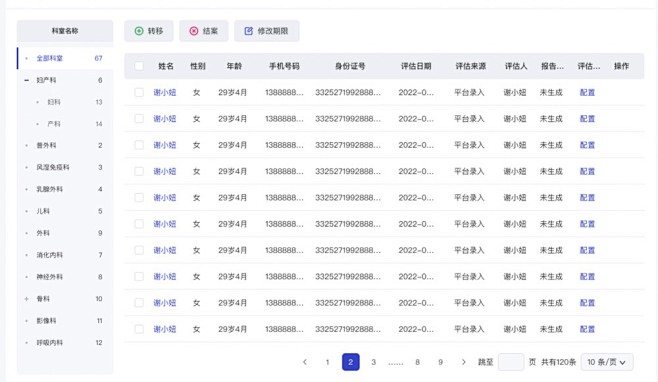Expand the 骨科 tree node with plus icon
This screenshot has width=658, height=382.
26,299
